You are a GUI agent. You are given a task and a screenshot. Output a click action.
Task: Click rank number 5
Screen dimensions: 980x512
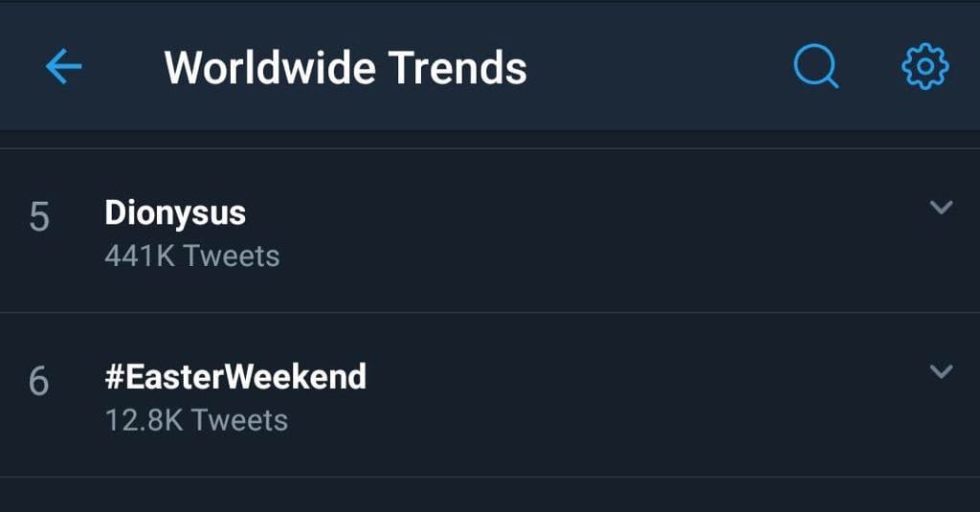coord(39,217)
